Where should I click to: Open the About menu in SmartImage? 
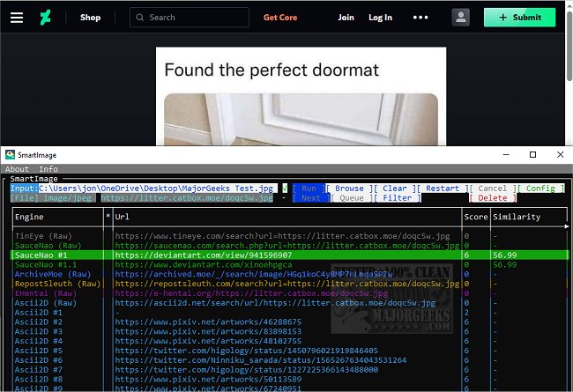pos(17,169)
